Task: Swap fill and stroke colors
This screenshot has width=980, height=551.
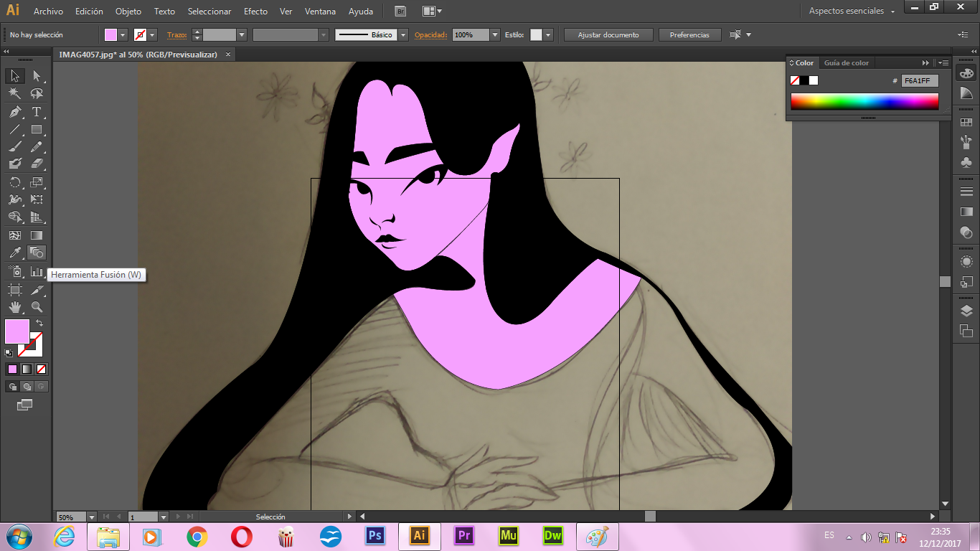Action: 39,324
